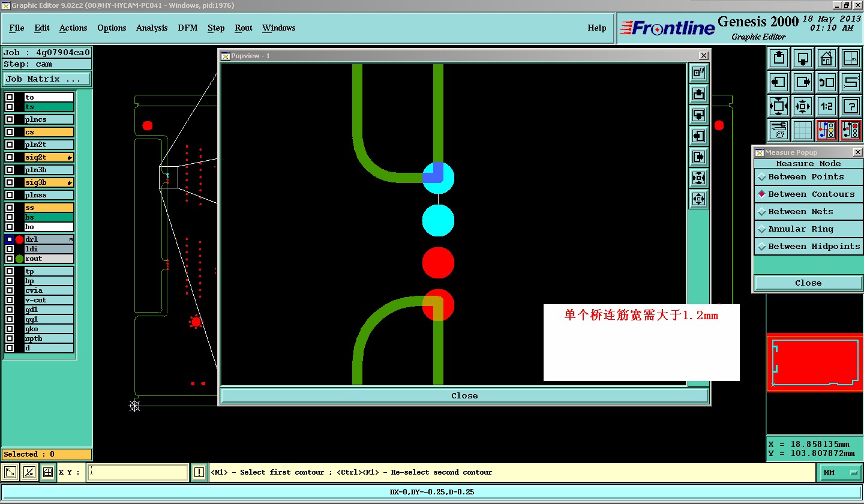Select 'Between Nets' measure mode
Screen dimensions: 864x504
[808, 212]
